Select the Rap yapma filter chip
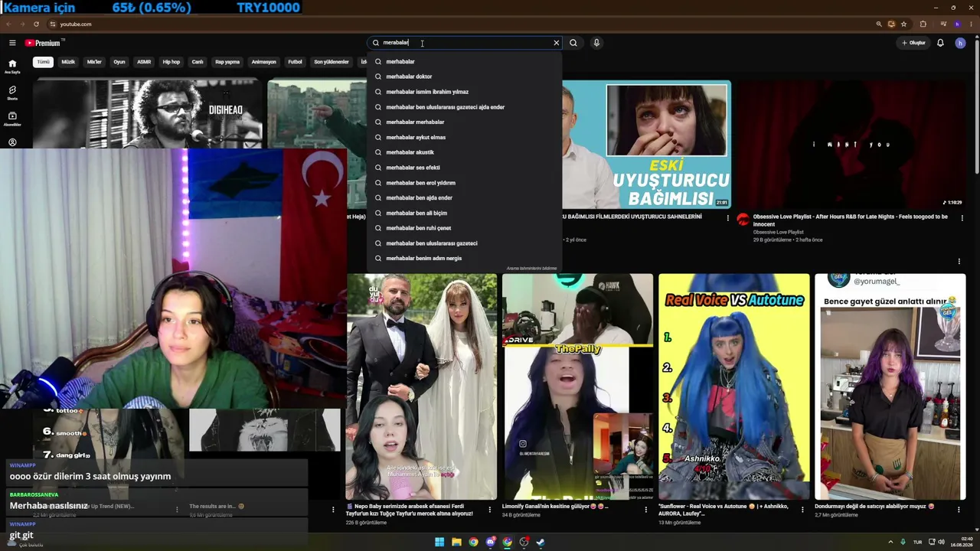This screenshot has height=551, width=980. coord(227,62)
